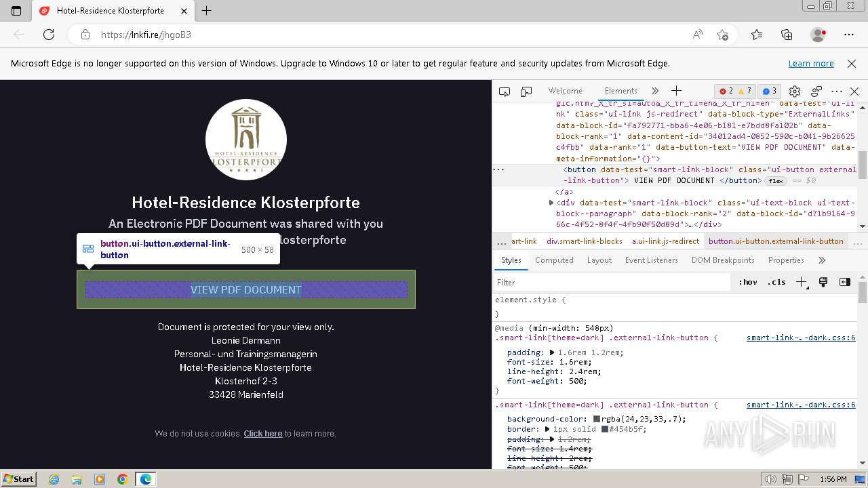Viewport: 868px width, 488px height.
Task: Open node actions ellipsis beside button element
Action: (x=498, y=169)
